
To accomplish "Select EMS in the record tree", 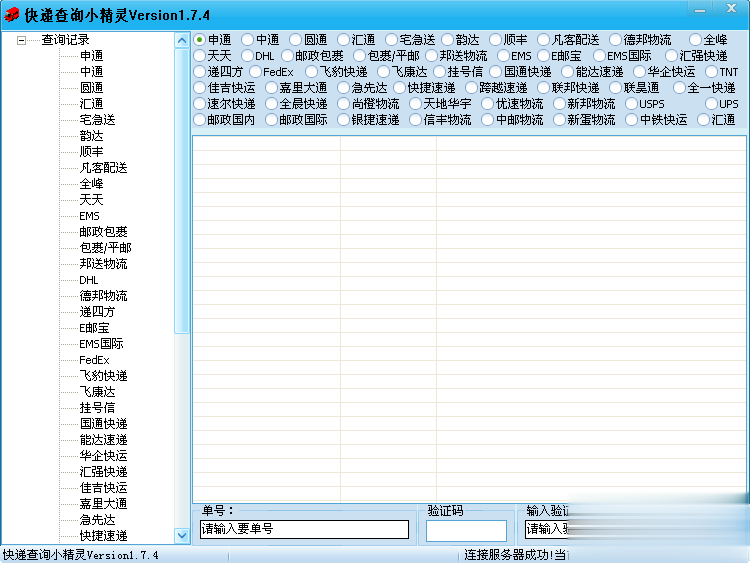I will pos(89,216).
